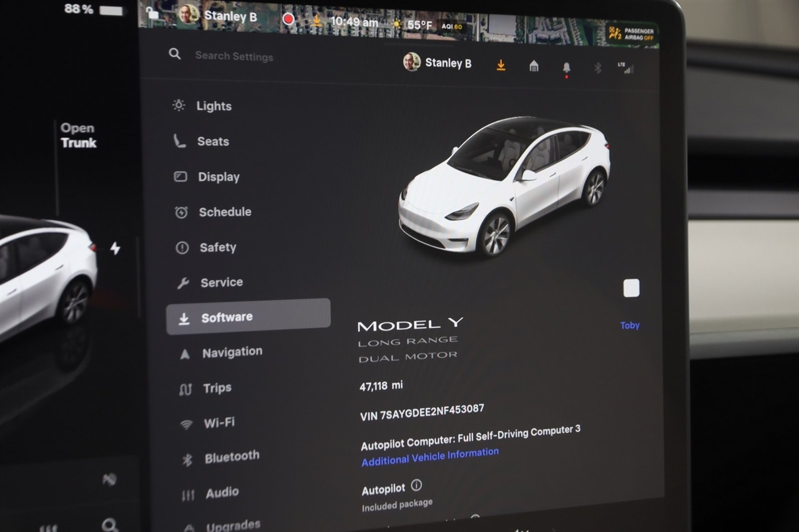
Task: Click Additional Vehicle Information link
Action: coord(430,457)
